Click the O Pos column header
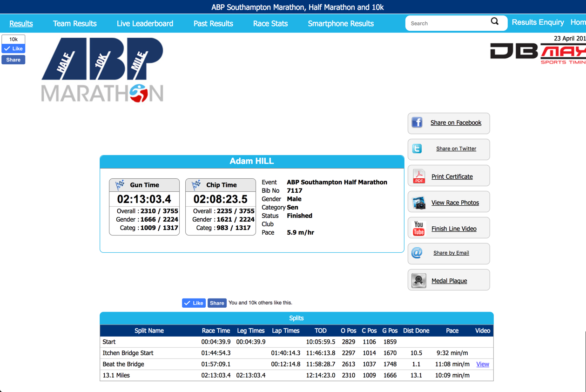The image size is (586, 392). pos(349,331)
